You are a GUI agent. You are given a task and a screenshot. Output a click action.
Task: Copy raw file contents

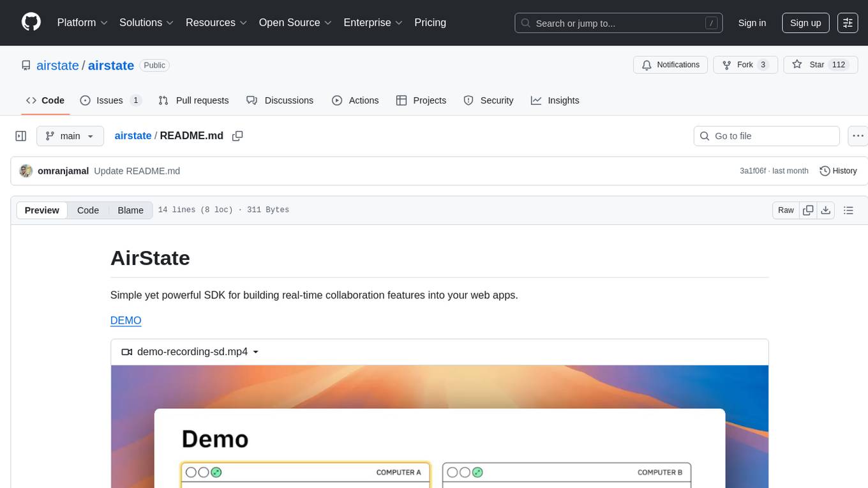[x=808, y=210]
